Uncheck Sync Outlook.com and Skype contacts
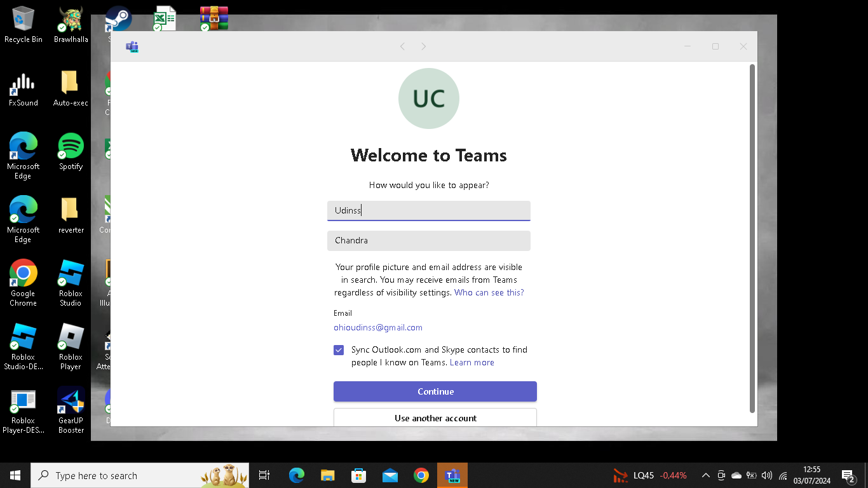The image size is (868, 488). tap(339, 350)
